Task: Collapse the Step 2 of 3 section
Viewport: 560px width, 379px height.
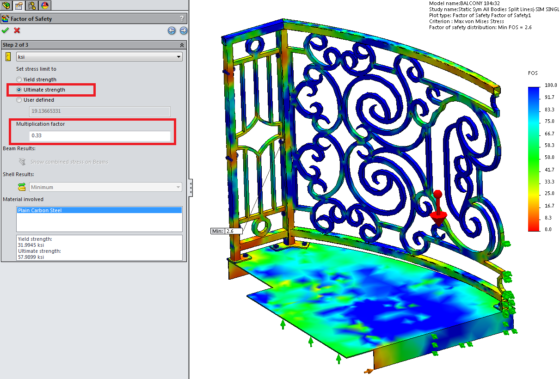Action: click(x=181, y=45)
